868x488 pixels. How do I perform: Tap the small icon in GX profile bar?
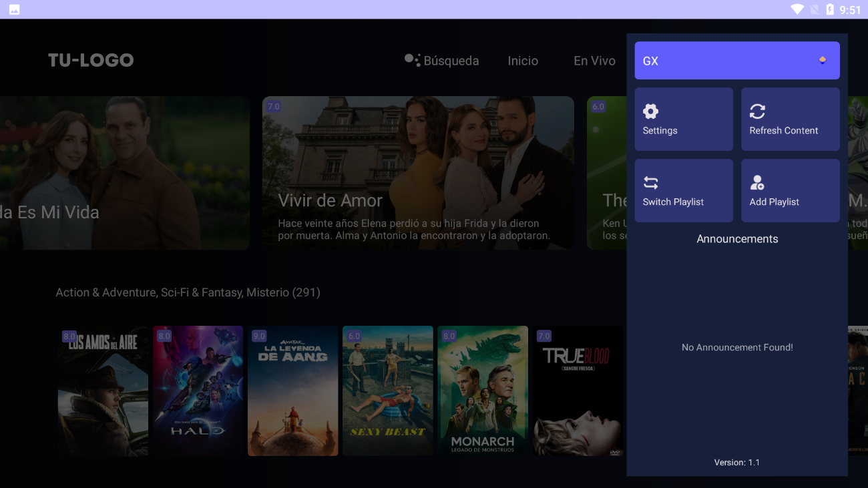[x=823, y=61]
